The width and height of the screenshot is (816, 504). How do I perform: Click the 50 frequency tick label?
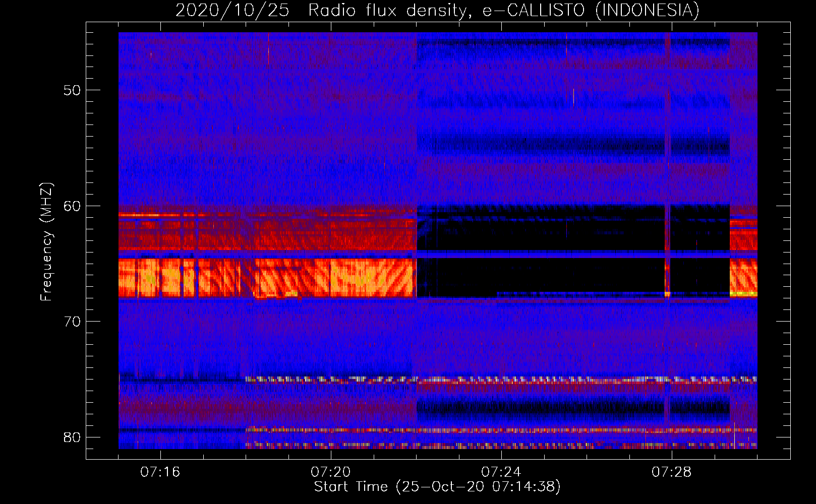(72, 90)
